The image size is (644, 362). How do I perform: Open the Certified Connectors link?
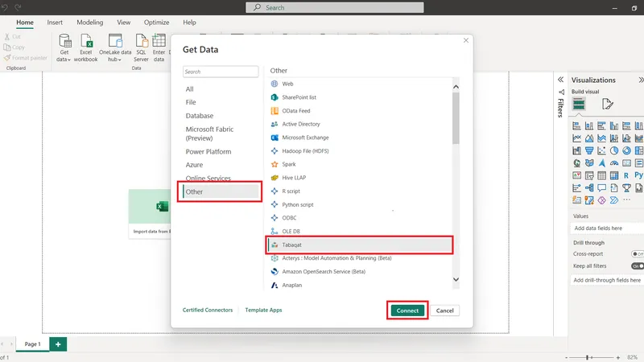[x=208, y=310]
